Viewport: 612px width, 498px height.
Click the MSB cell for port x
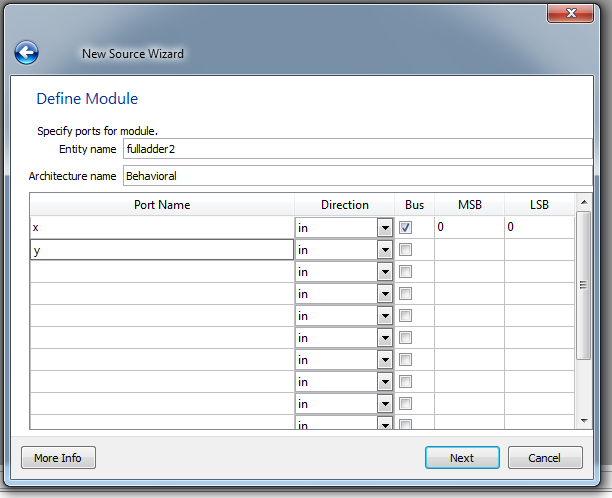(468, 228)
